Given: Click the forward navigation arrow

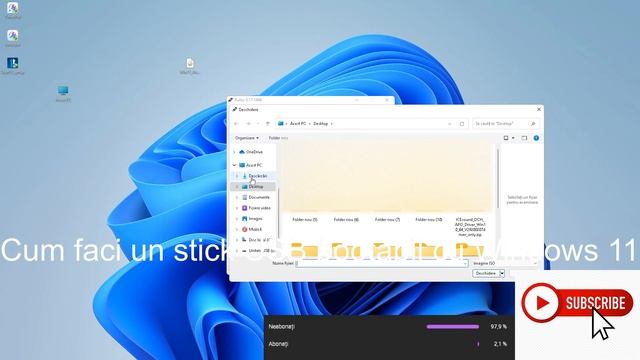Looking at the screenshot, I should (x=248, y=124).
